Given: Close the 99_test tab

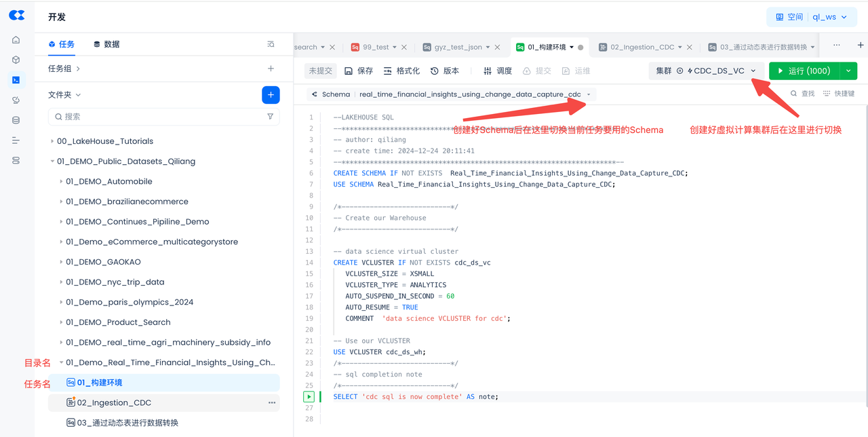Looking at the screenshot, I should [404, 47].
